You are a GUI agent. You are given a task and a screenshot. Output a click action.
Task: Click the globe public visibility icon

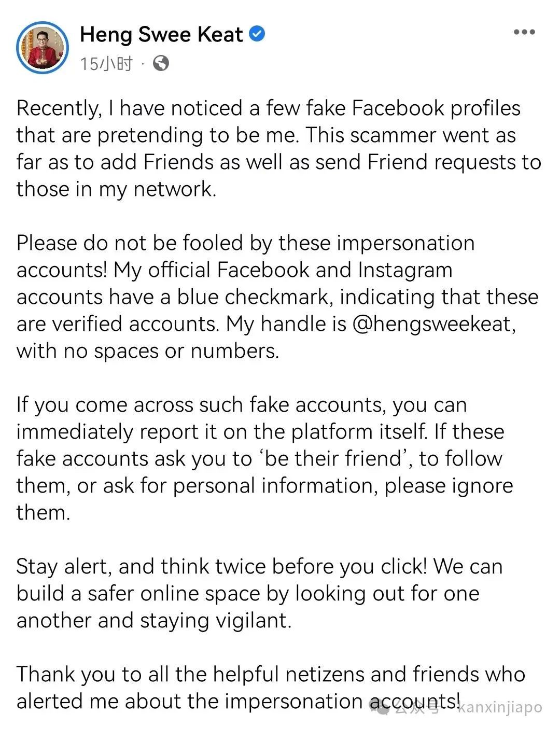pyautogui.click(x=161, y=63)
